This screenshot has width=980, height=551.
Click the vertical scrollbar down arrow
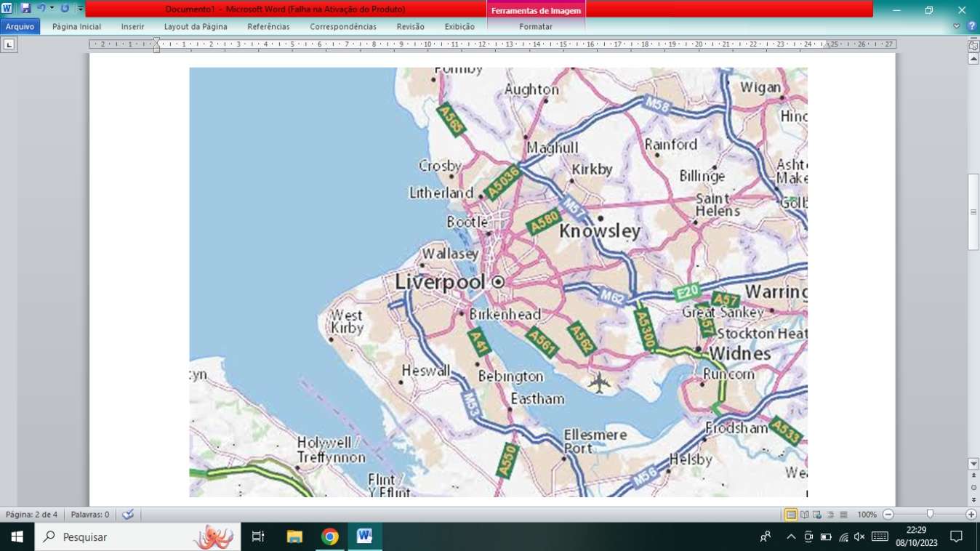tap(973, 464)
